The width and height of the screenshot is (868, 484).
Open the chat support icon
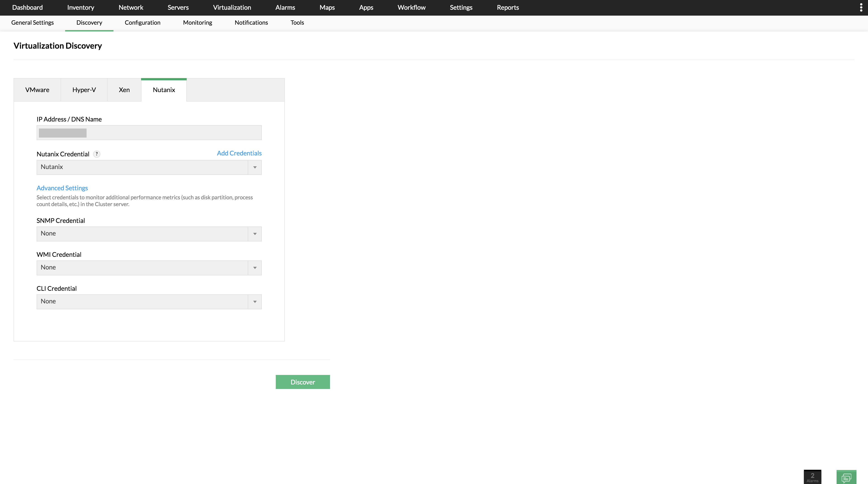[x=846, y=477]
